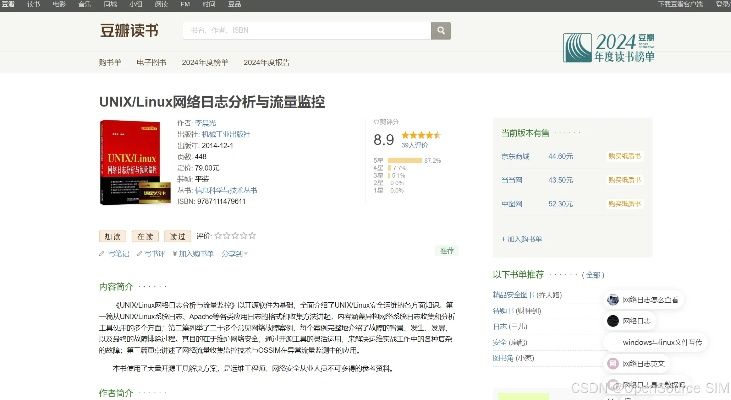
Task: Click the 推荐 button
Action: pos(446,251)
